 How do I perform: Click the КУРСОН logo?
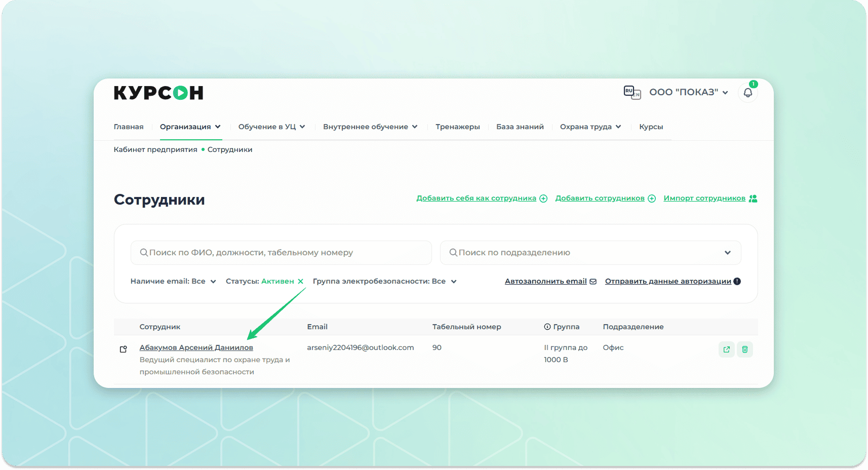(x=159, y=93)
